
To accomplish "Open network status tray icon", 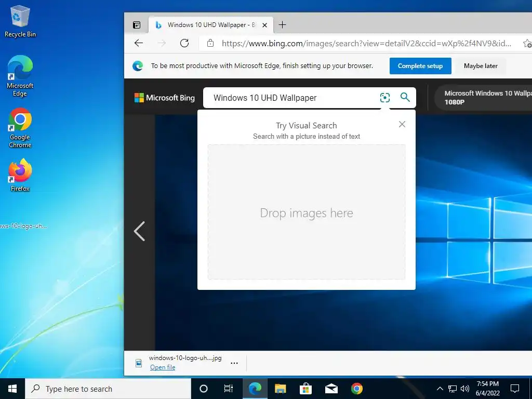I will (453, 389).
